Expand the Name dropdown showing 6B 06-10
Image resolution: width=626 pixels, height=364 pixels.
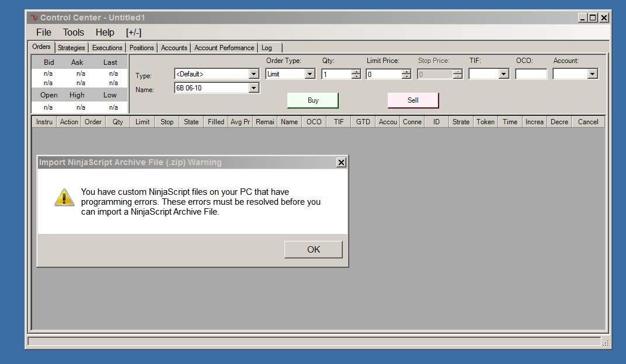pos(253,87)
